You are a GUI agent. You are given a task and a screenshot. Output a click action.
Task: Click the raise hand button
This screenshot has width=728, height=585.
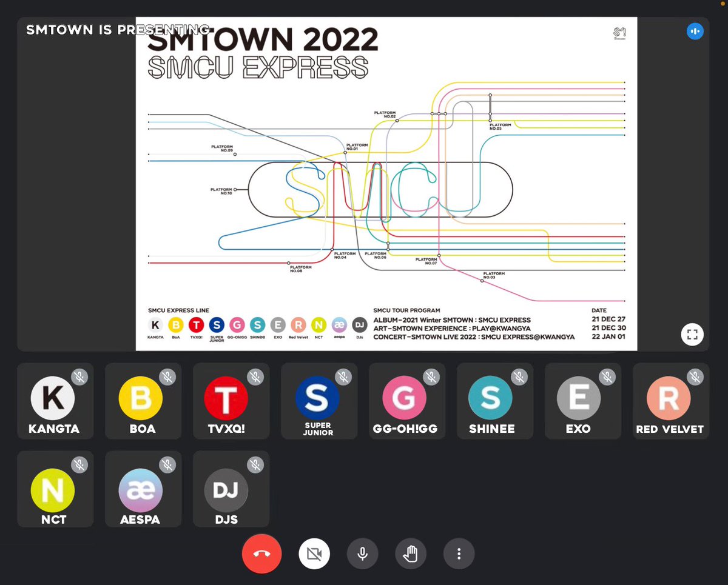411,553
